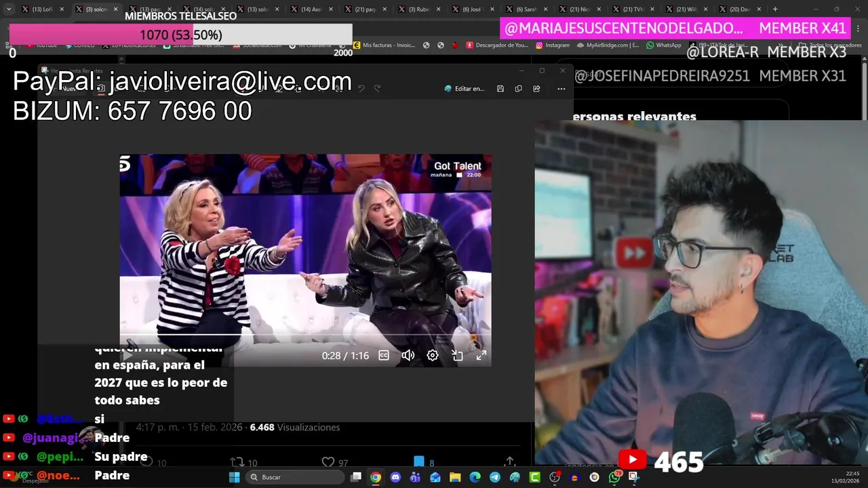Open Snipping Tool from the taskbar
Viewport: 868px width, 488px height.
tap(634, 477)
